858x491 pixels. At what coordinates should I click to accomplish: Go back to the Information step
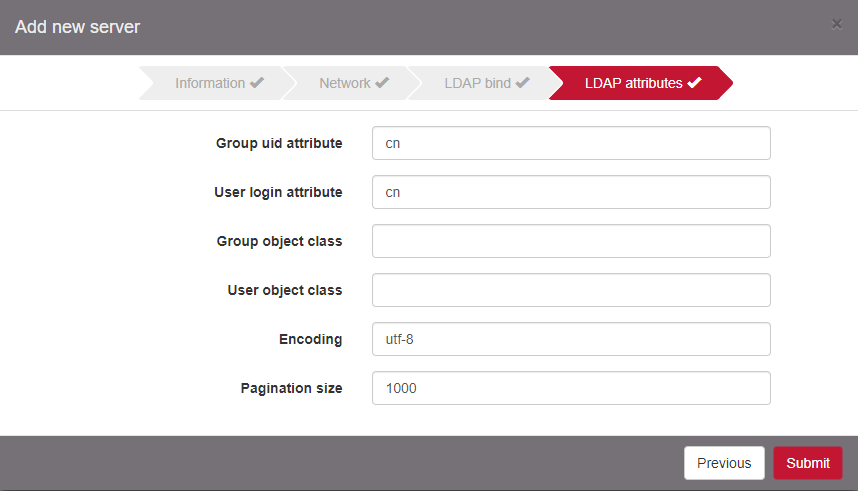pos(209,83)
